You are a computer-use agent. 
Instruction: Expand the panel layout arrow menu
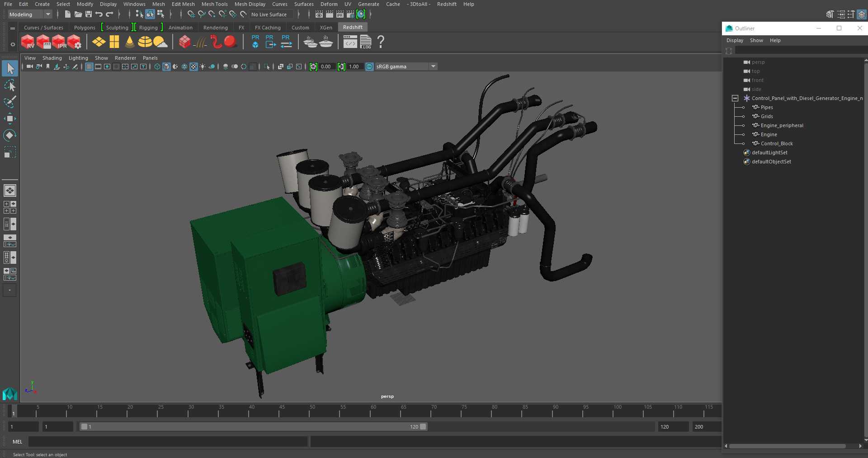pyautogui.click(x=9, y=290)
